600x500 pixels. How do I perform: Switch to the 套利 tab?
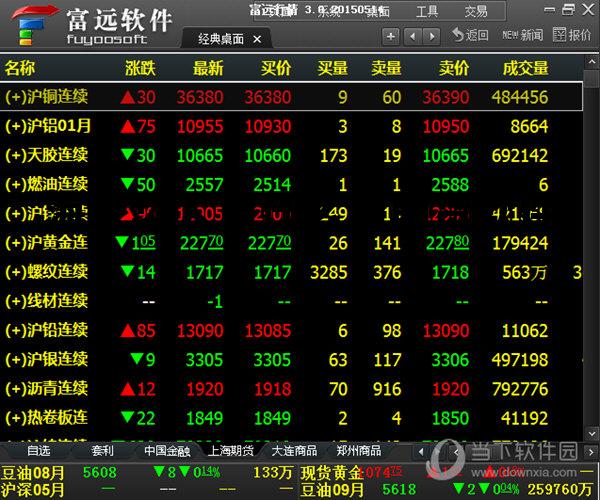(x=103, y=451)
